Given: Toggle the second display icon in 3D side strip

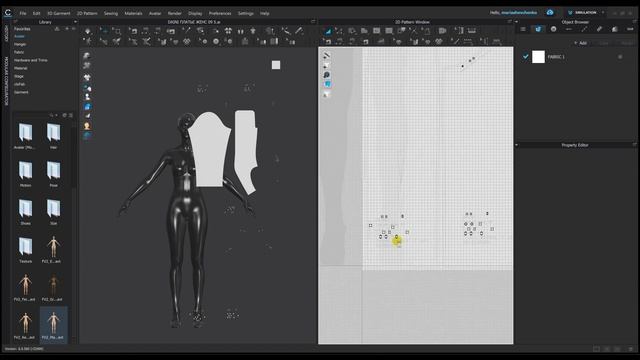Looking at the screenshot, I should (87, 65).
